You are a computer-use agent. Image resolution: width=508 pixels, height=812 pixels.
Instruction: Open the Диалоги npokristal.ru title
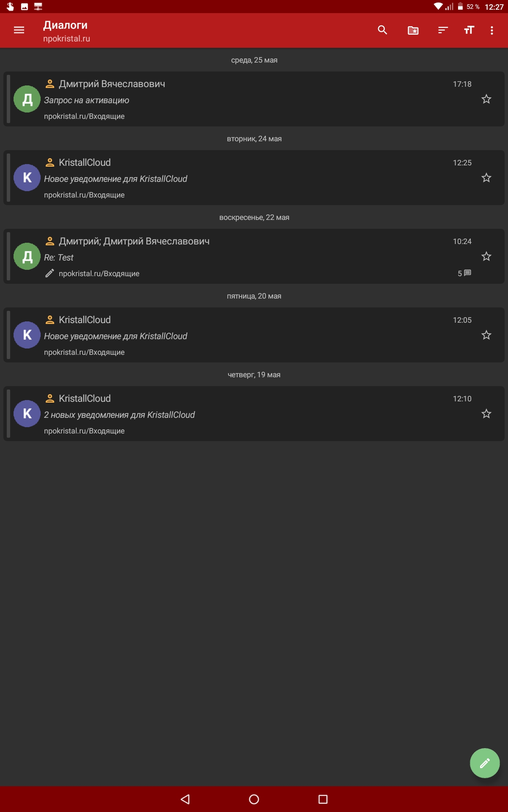click(66, 31)
